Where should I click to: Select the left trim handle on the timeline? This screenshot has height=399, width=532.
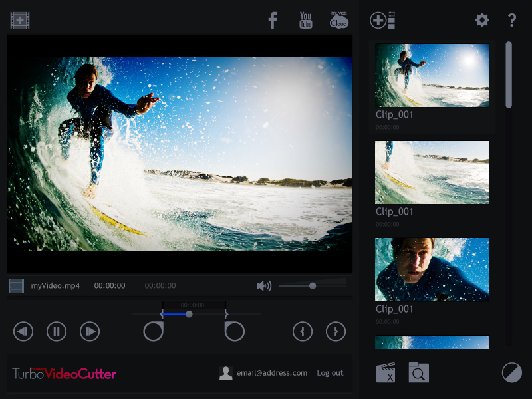[x=162, y=314]
